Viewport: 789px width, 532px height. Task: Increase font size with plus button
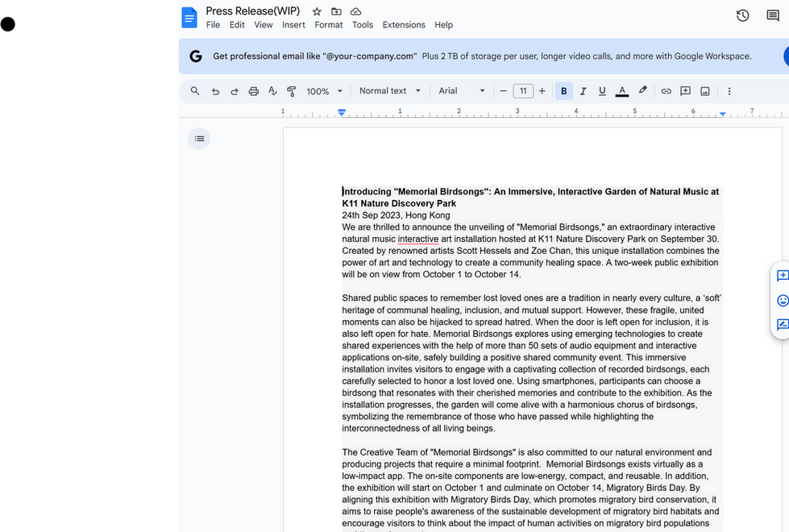542,91
